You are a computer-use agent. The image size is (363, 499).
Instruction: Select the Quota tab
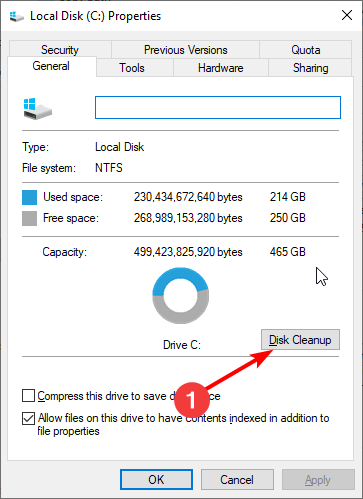tap(305, 50)
